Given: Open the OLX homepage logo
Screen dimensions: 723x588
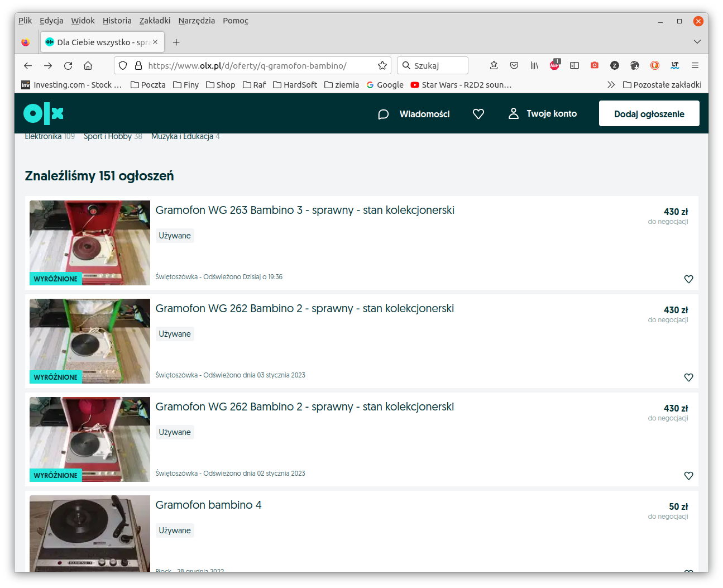Looking at the screenshot, I should tap(44, 113).
